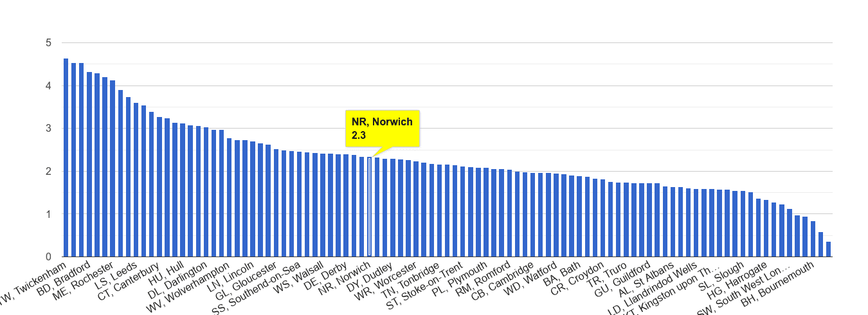Image resolution: width=868 pixels, height=315 pixels.
Task: Click the AL, St Albans bar
Action: coord(673,222)
